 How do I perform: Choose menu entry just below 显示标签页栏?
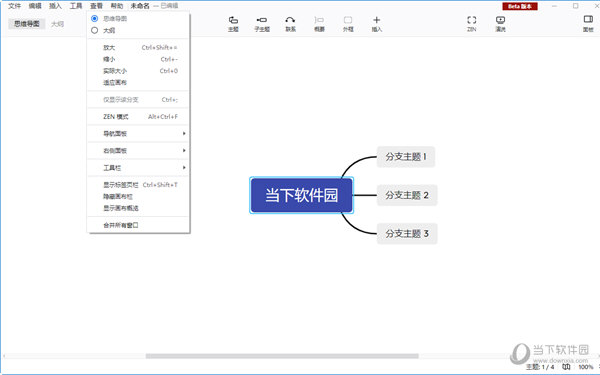click(x=138, y=196)
